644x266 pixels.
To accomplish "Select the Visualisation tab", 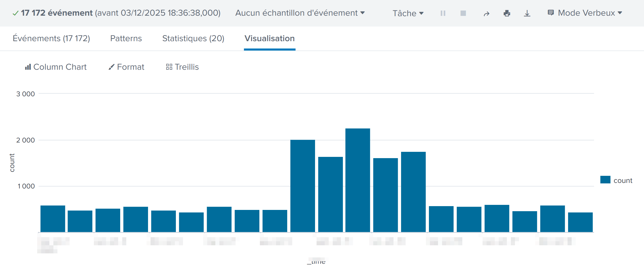I will click(269, 38).
